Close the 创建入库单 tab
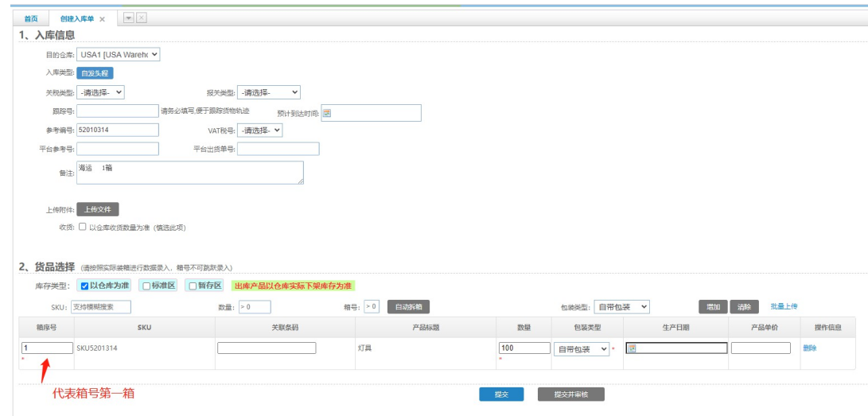The width and height of the screenshot is (868, 416). (x=102, y=19)
